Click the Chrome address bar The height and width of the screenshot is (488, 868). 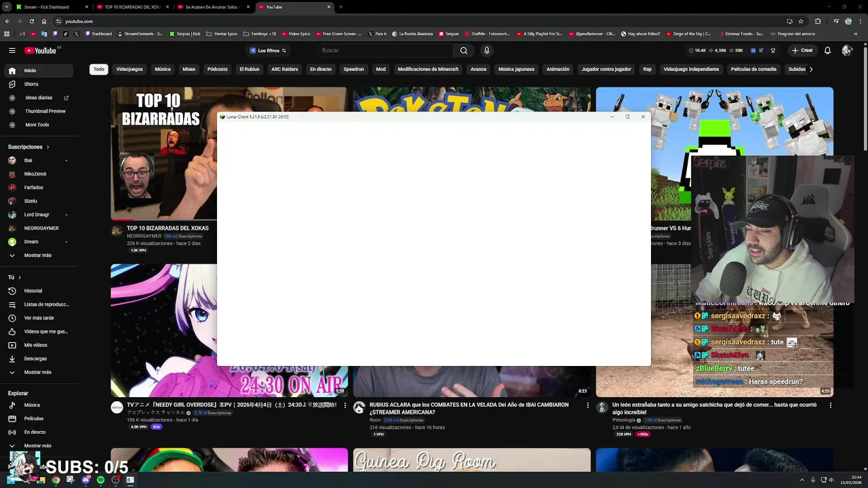point(420,21)
